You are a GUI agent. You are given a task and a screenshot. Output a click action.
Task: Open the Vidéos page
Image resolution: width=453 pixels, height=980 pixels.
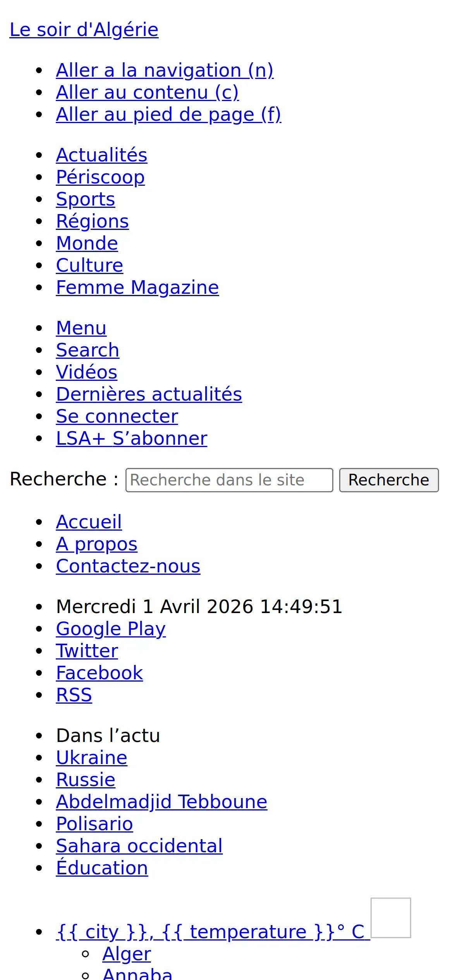coord(87,372)
